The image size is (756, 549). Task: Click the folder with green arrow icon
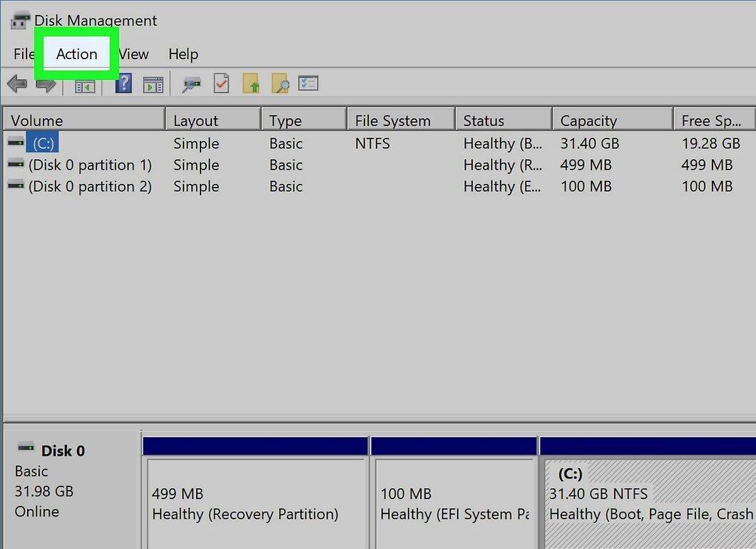click(251, 83)
